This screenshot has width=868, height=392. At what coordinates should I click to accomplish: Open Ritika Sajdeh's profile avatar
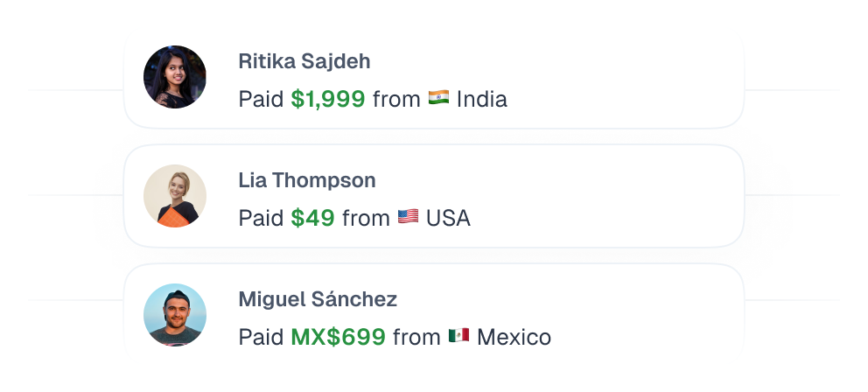[x=175, y=77]
